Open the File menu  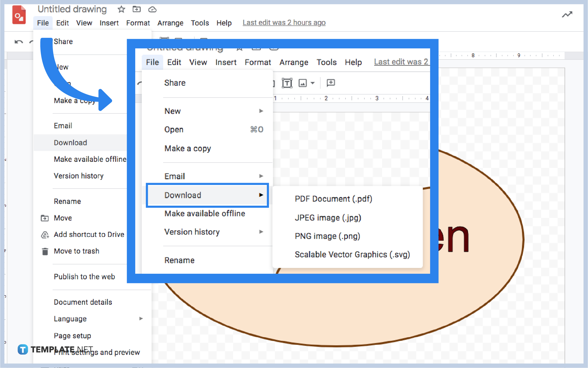(42, 22)
